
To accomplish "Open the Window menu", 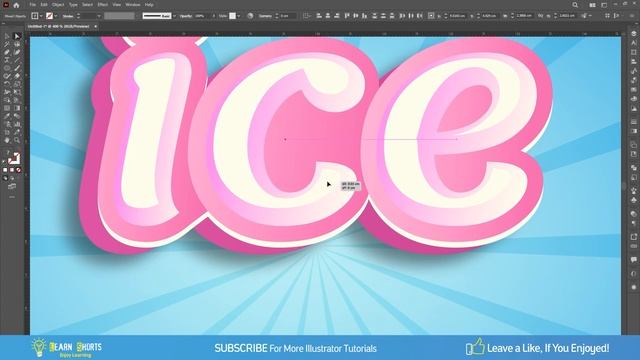I will pyautogui.click(x=133, y=5).
